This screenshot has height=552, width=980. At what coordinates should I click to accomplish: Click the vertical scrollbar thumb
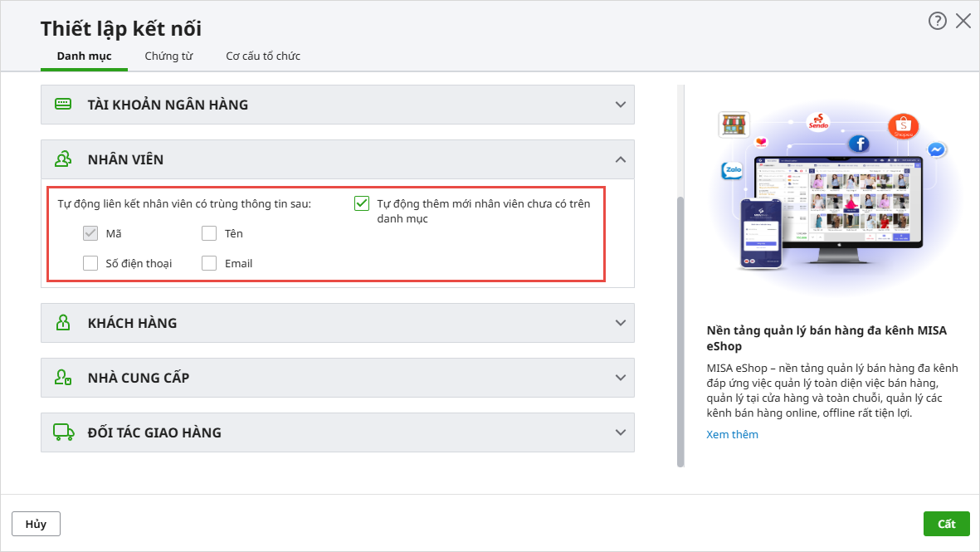coord(681,332)
